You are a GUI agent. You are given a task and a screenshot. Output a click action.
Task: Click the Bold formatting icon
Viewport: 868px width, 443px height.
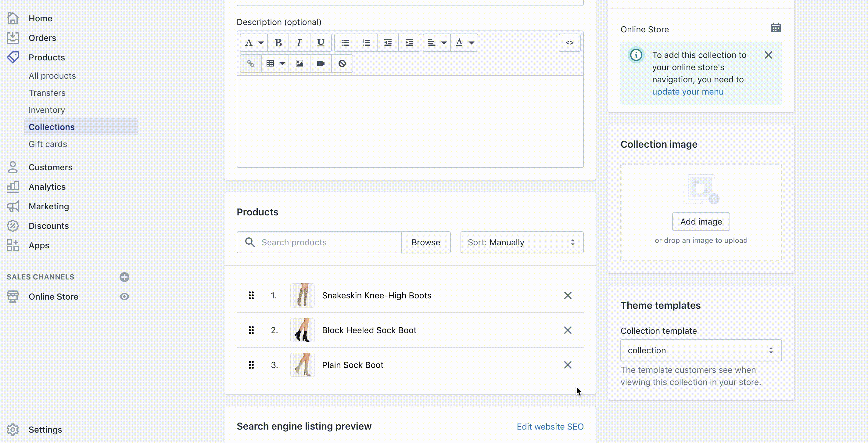pyautogui.click(x=278, y=43)
